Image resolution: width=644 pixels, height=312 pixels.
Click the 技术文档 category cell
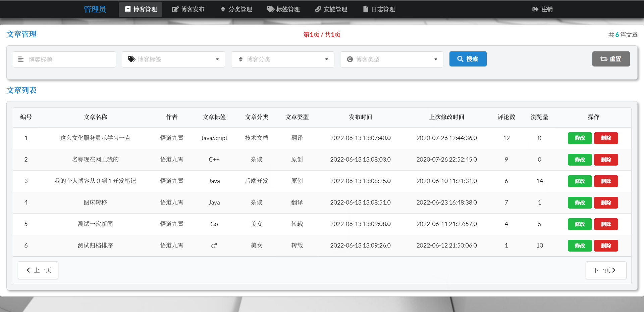(x=257, y=138)
